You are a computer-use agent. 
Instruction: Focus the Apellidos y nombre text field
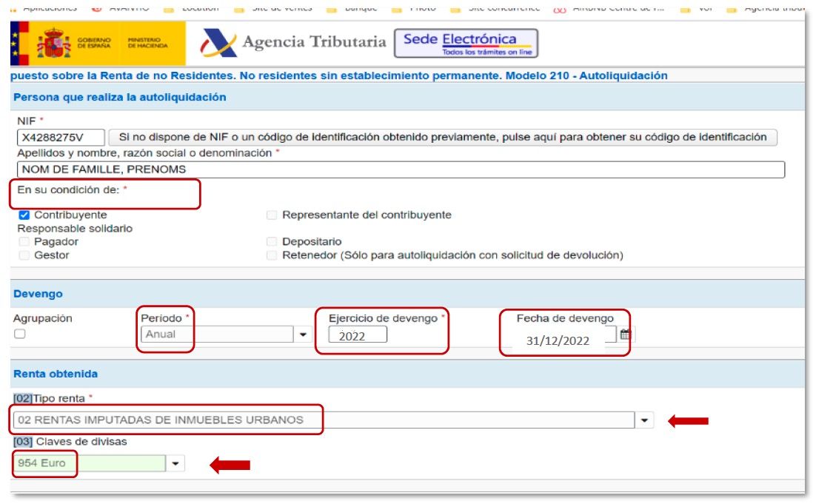click(400, 169)
